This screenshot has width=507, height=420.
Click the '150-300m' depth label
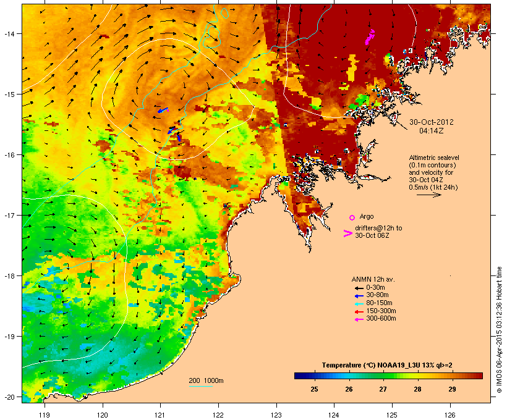pyautogui.click(x=381, y=311)
